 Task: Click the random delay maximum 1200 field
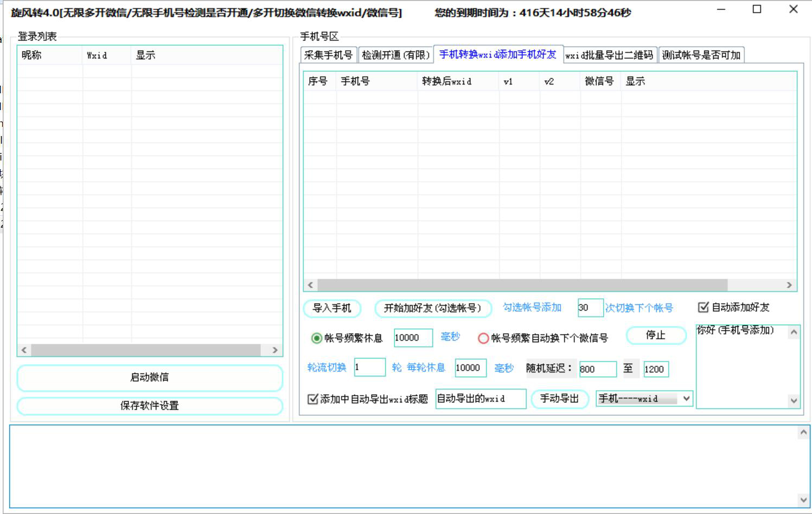[x=656, y=369]
